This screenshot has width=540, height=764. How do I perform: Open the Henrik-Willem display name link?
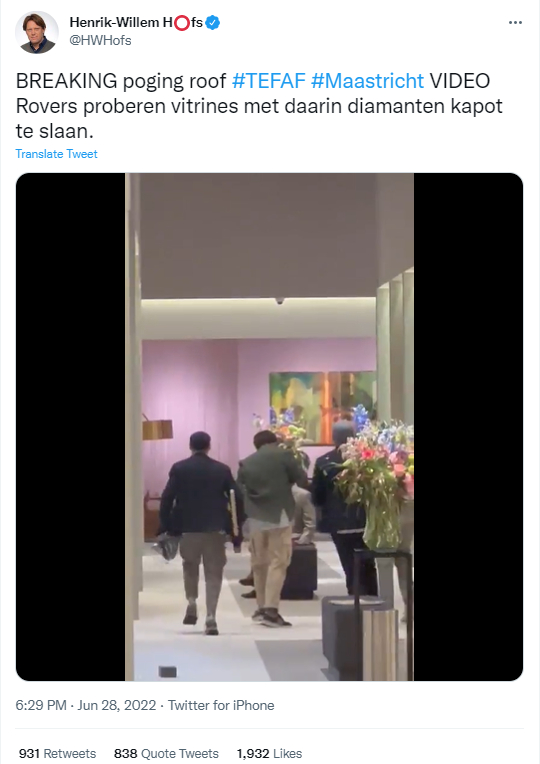point(136,22)
